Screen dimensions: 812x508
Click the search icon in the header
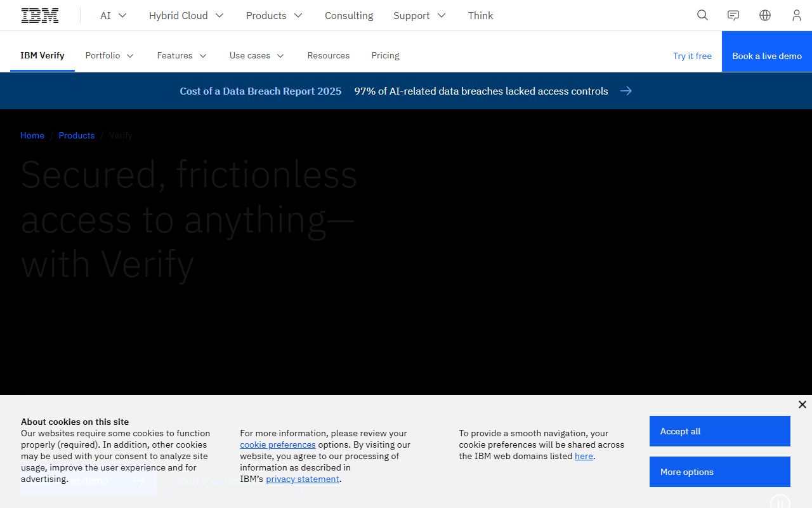pos(702,15)
